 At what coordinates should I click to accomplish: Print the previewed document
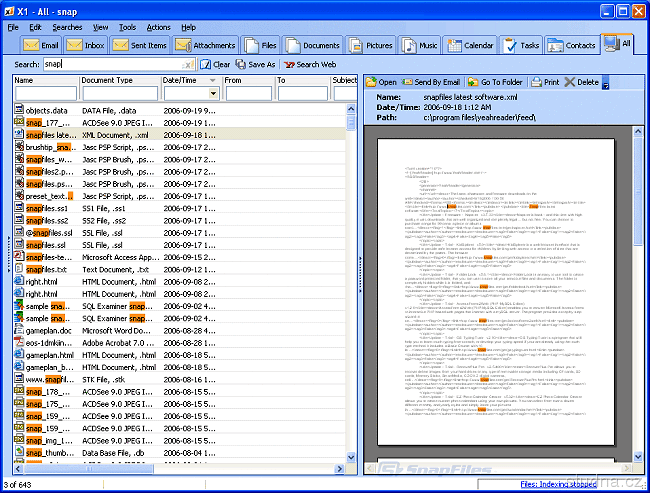(x=545, y=82)
